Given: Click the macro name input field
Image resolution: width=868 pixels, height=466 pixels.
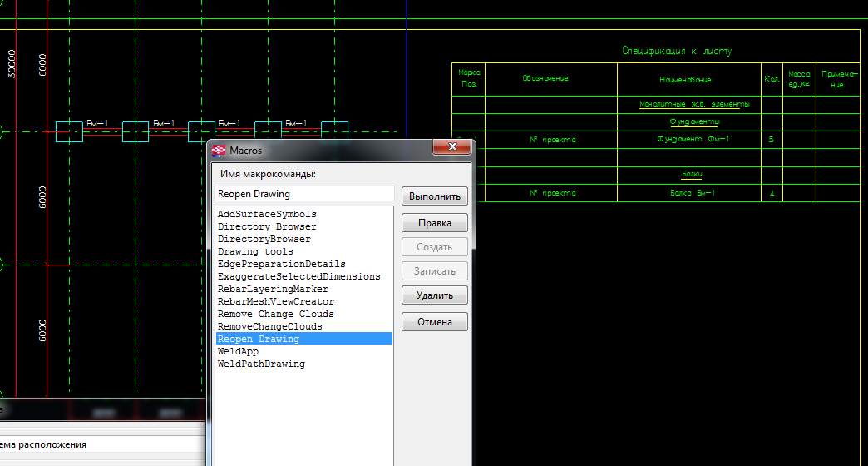Looking at the screenshot, I should (x=303, y=194).
